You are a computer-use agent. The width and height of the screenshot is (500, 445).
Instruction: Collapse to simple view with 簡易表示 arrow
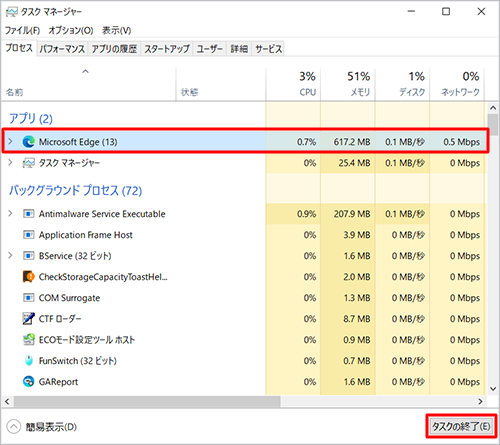tap(14, 427)
